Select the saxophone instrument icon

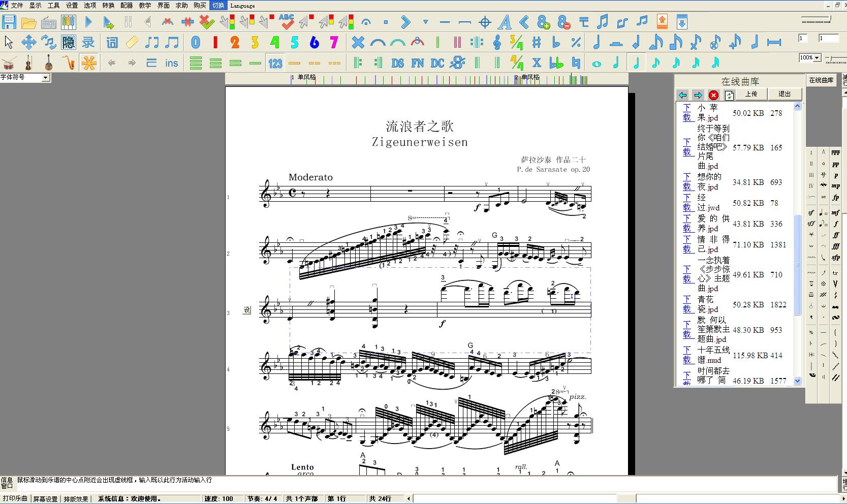tap(69, 63)
